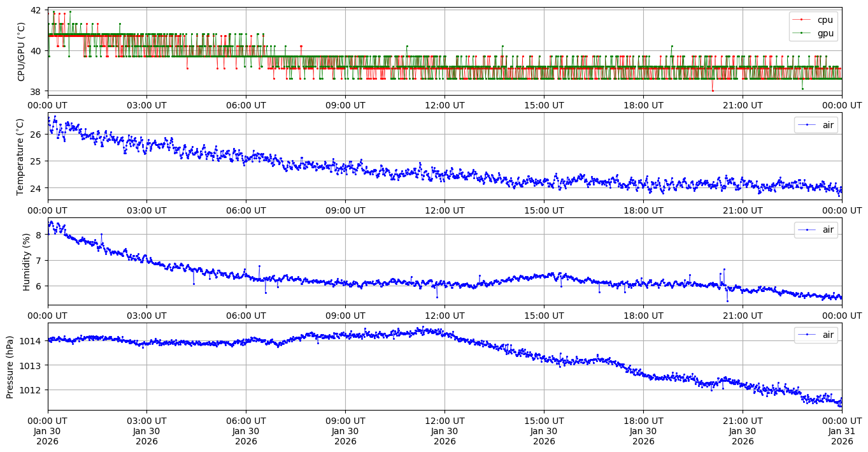Click 18:00 UT tick below the Humidity chart
Image resolution: width=868 pixels, height=452 pixels.
point(643,315)
